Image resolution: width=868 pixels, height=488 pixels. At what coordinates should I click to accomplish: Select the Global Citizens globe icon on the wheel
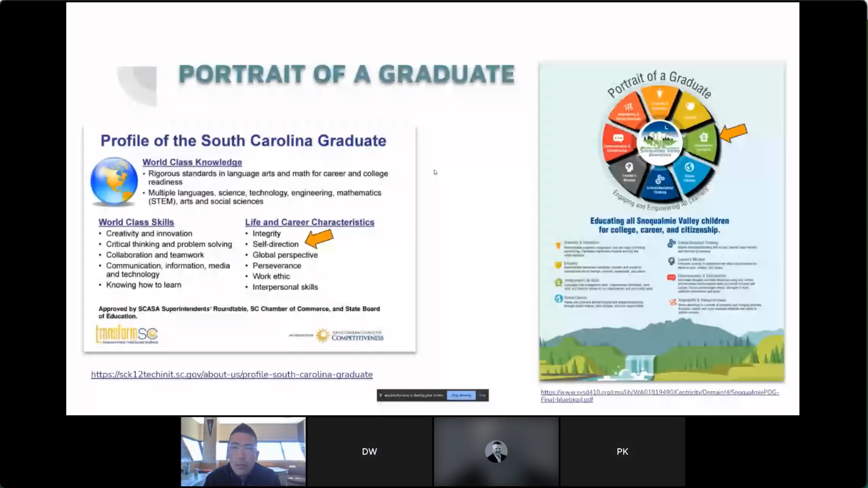(x=689, y=167)
